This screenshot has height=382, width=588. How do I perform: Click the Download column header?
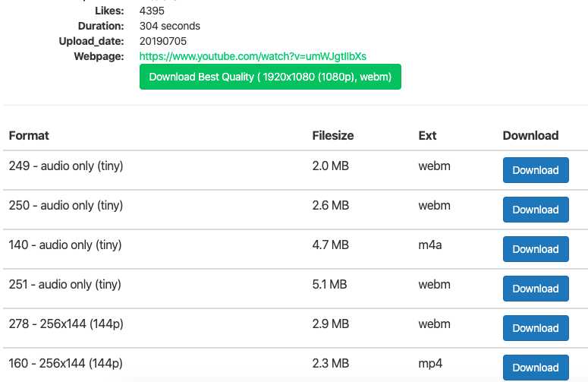click(x=530, y=135)
